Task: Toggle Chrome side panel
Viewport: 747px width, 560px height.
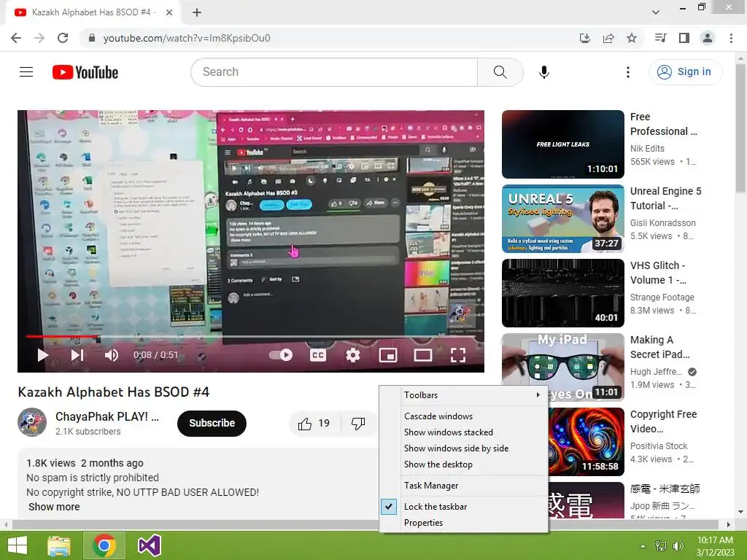Action: (684, 38)
